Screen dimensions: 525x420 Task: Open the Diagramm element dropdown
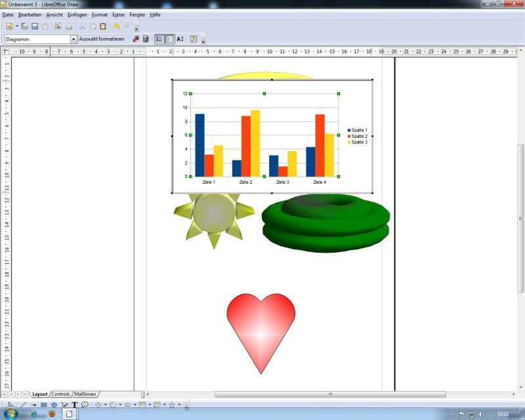(x=73, y=39)
